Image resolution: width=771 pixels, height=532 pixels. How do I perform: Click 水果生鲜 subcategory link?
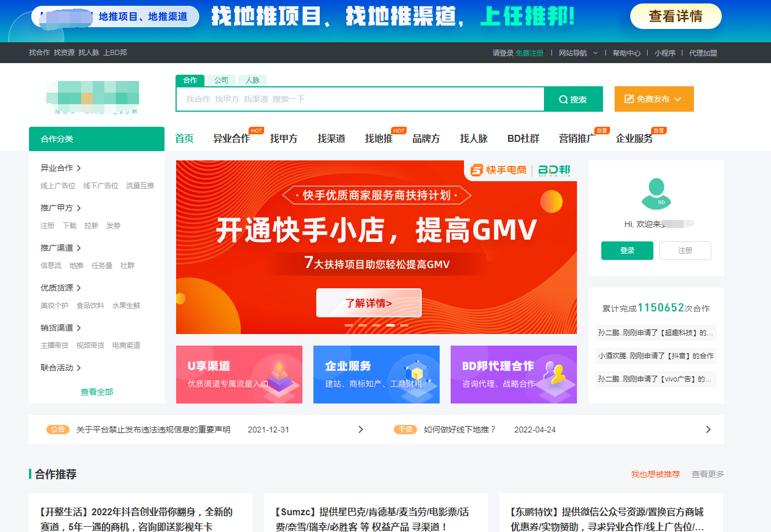pos(126,306)
